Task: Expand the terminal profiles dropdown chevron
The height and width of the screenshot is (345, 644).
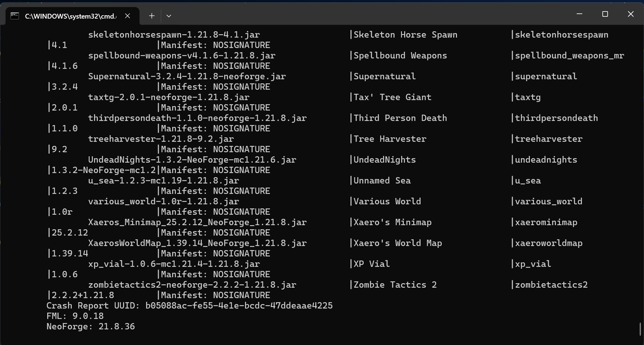Action: point(169,16)
